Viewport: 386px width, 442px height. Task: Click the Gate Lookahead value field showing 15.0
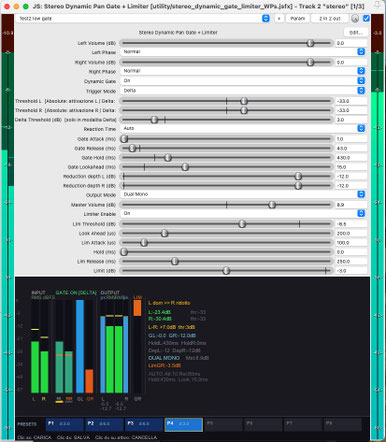point(351,167)
